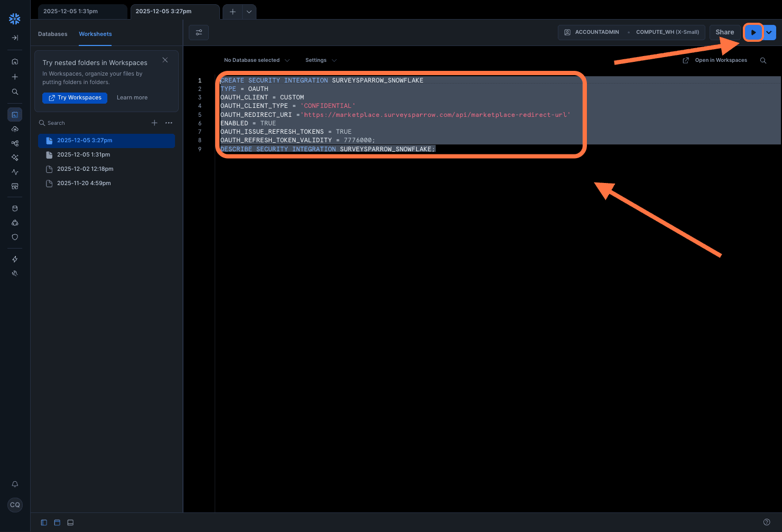Expand the No Database selected dropdown
782x532 pixels.
[x=256, y=60]
